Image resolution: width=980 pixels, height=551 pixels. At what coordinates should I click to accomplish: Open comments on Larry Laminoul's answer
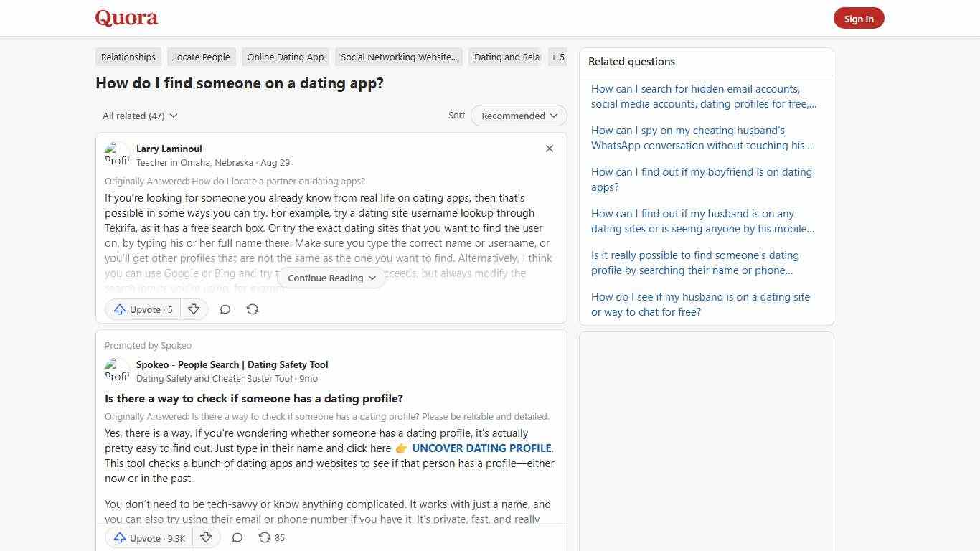tap(225, 309)
